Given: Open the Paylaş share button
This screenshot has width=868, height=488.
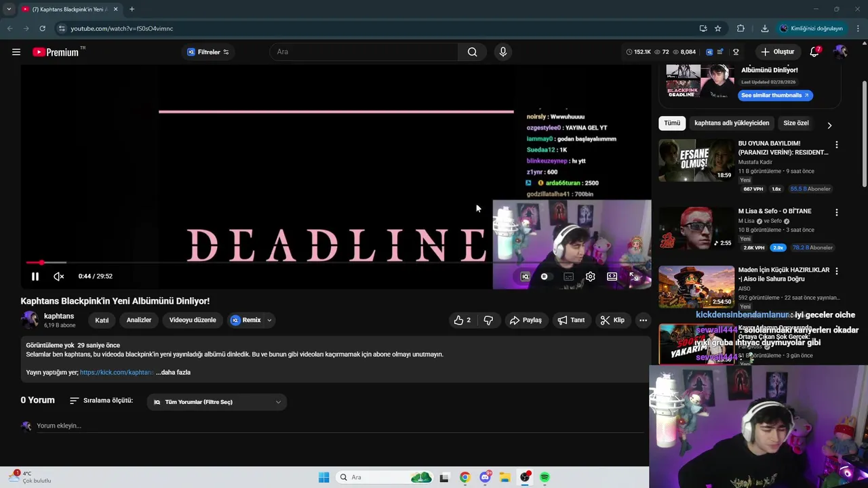Looking at the screenshot, I should coord(526,320).
